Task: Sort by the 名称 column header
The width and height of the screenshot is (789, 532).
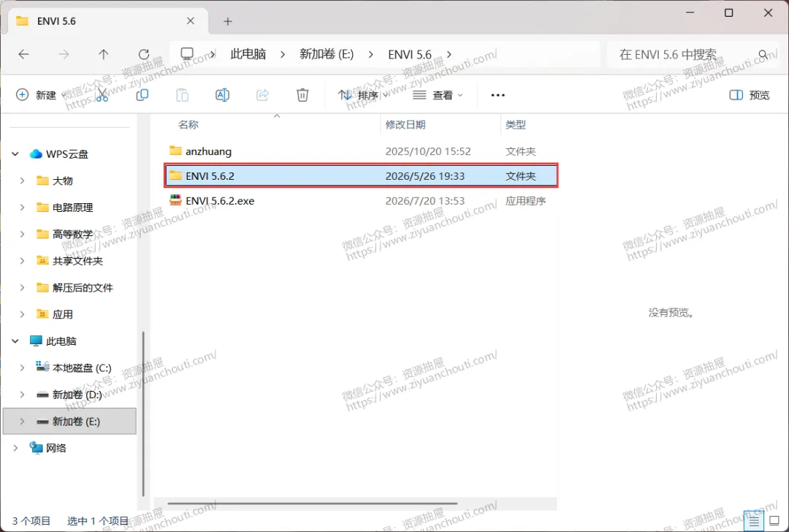Action: pyautogui.click(x=188, y=125)
